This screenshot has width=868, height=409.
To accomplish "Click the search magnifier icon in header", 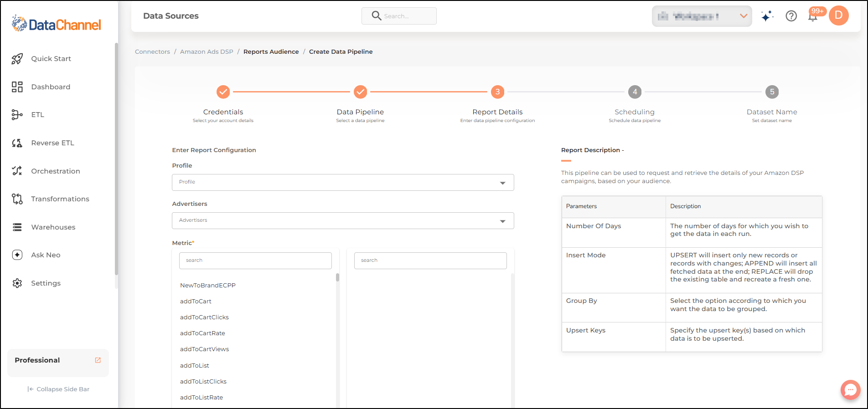I will pos(376,16).
